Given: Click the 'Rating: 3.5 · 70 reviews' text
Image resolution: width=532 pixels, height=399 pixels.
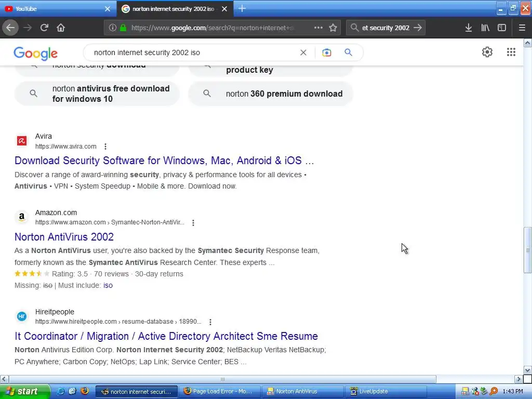Looking at the screenshot, I should [x=90, y=274].
